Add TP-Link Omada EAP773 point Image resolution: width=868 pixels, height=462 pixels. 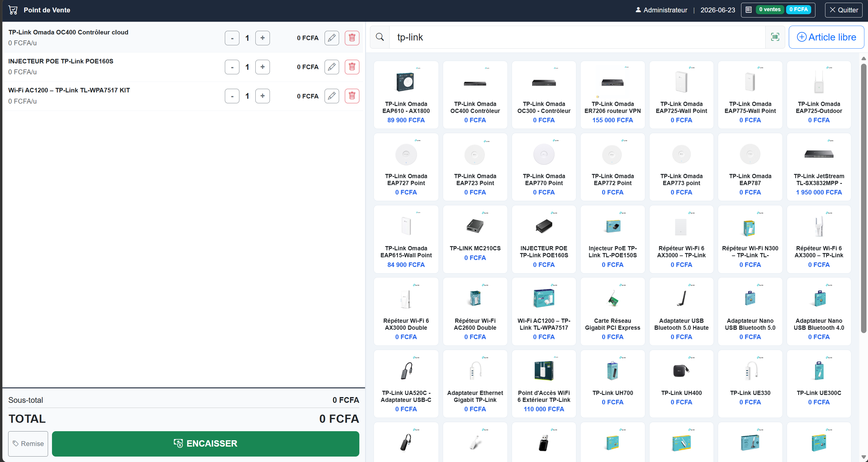pos(681,167)
